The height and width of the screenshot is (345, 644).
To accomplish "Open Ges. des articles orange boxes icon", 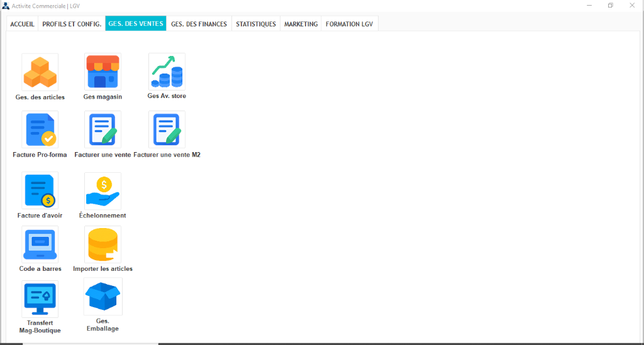I will pyautogui.click(x=40, y=72).
